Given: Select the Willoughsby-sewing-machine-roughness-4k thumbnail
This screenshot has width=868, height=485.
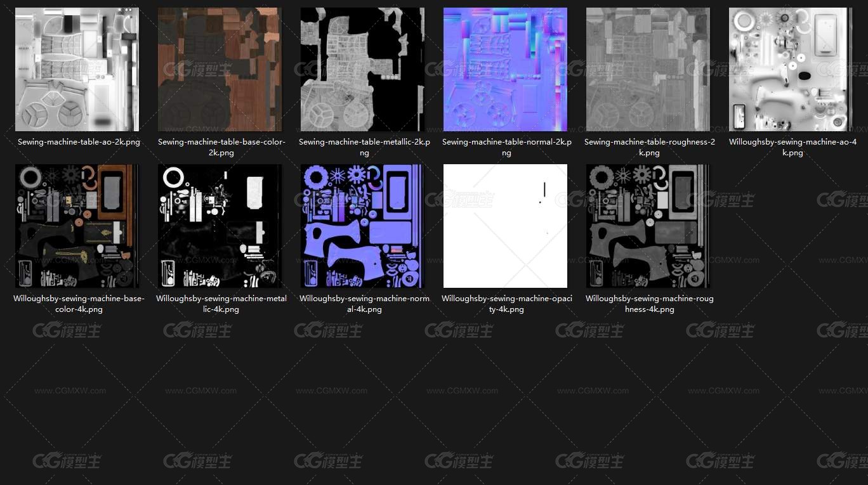Looking at the screenshot, I should coord(648,226).
